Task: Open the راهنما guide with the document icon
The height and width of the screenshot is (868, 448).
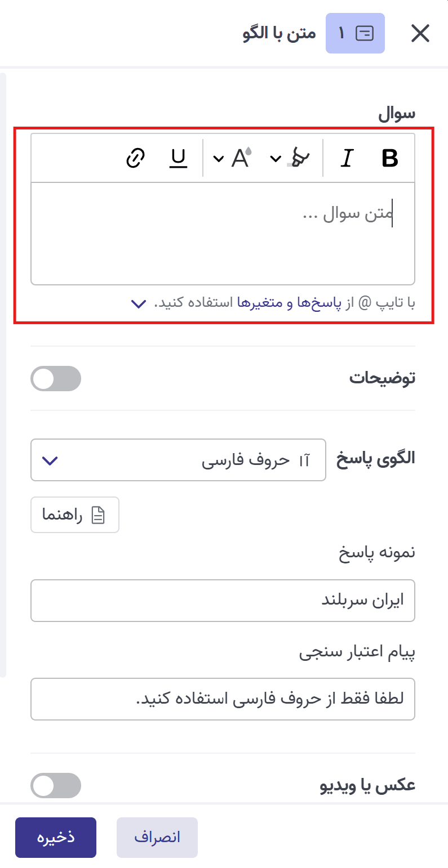Action: (x=74, y=514)
